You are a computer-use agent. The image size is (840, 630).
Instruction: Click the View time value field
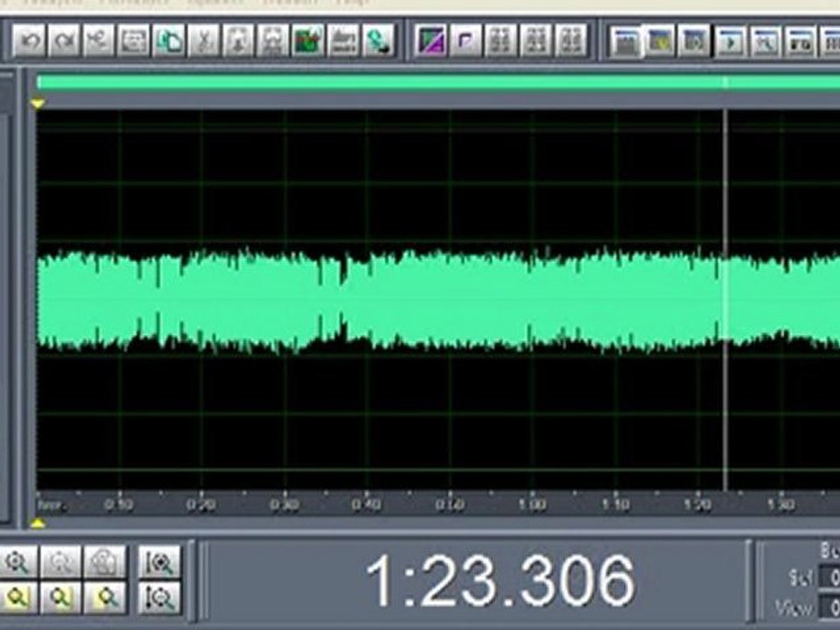tap(829, 607)
